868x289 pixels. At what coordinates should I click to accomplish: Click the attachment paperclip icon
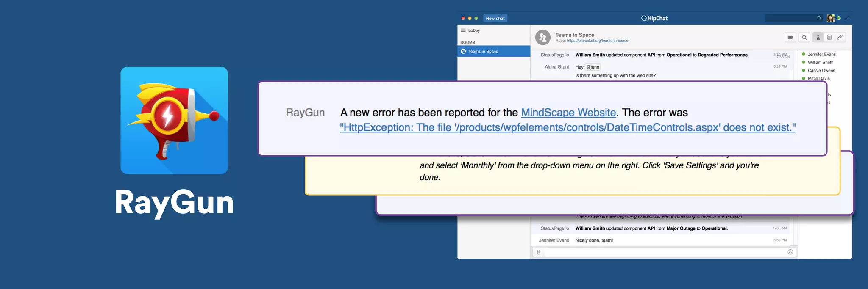point(538,252)
